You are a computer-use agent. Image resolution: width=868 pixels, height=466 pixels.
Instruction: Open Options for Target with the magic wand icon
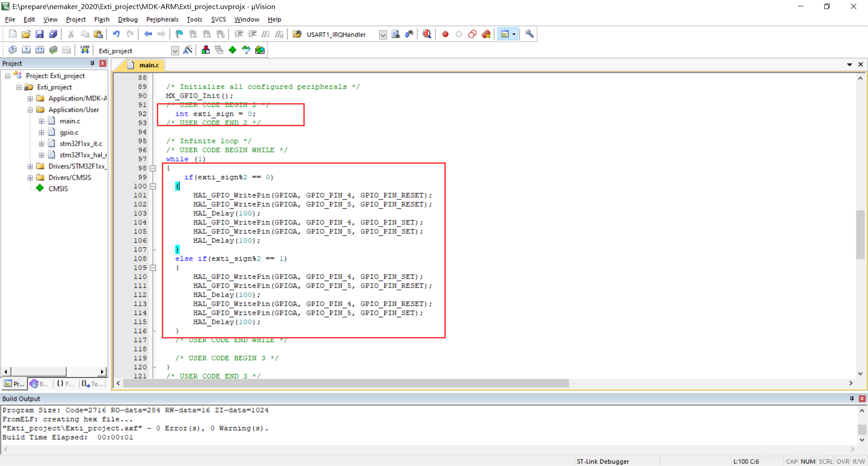[x=188, y=50]
